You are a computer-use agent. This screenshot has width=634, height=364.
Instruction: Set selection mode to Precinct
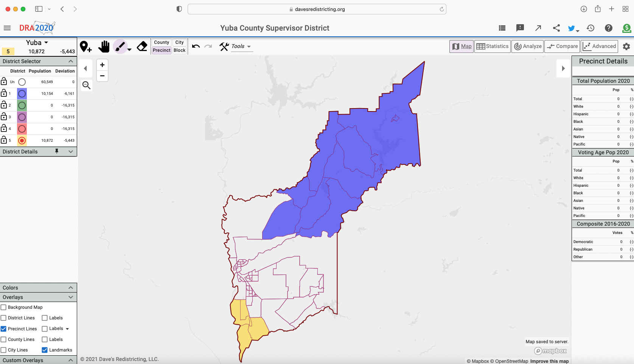click(162, 50)
